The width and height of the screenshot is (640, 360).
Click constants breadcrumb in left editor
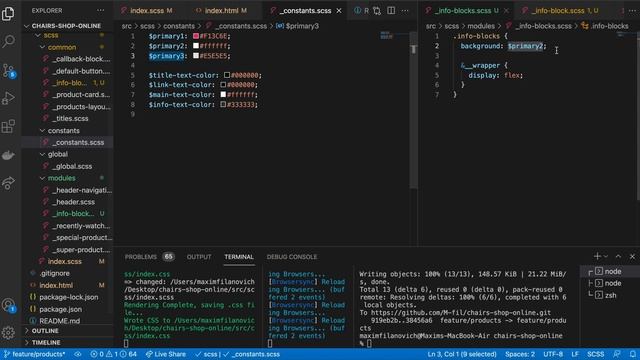point(179,26)
